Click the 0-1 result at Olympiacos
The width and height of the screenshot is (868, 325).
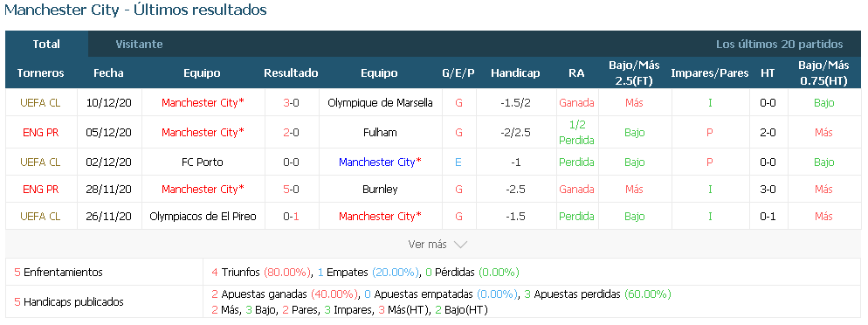pyautogui.click(x=291, y=217)
